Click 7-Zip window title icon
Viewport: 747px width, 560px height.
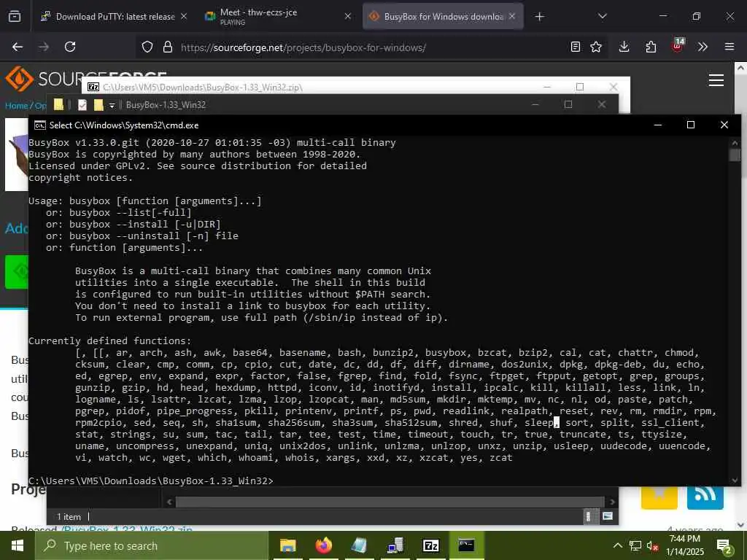point(93,87)
